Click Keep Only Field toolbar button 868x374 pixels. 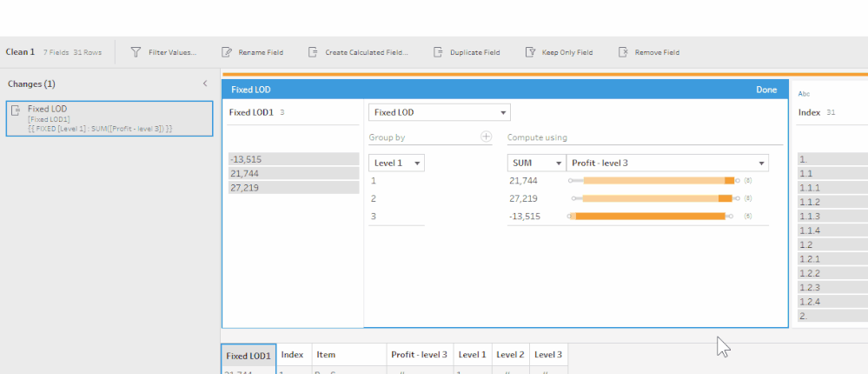[x=559, y=52]
